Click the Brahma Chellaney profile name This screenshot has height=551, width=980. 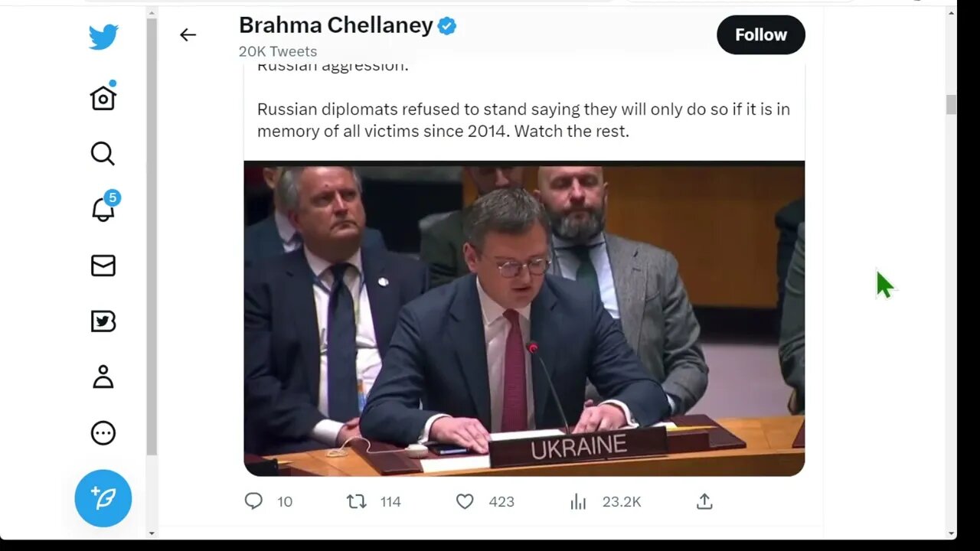(x=336, y=25)
